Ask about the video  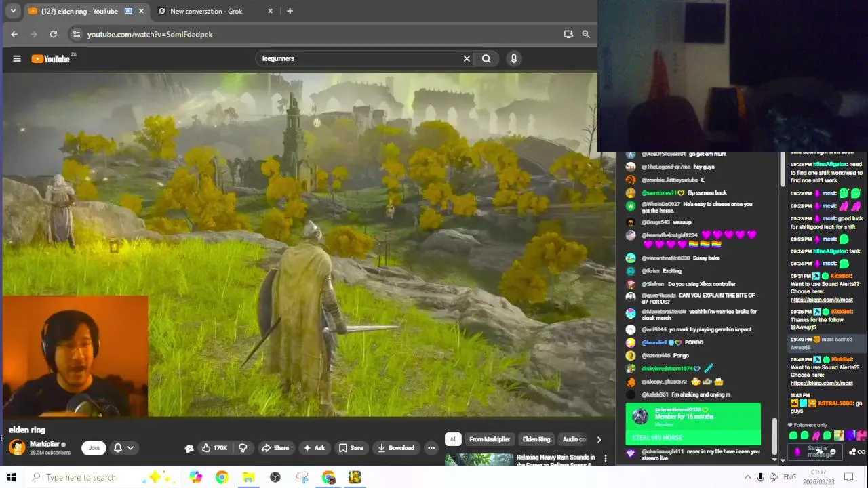(x=314, y=447)
